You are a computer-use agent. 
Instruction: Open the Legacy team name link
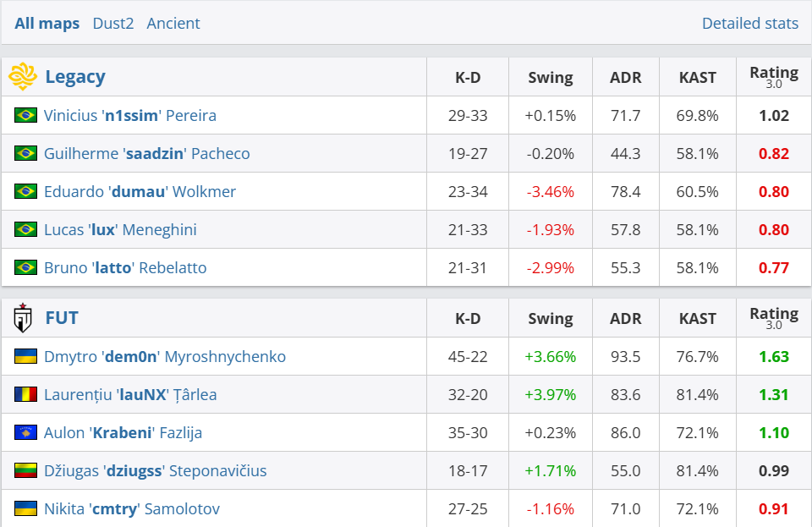75,77
